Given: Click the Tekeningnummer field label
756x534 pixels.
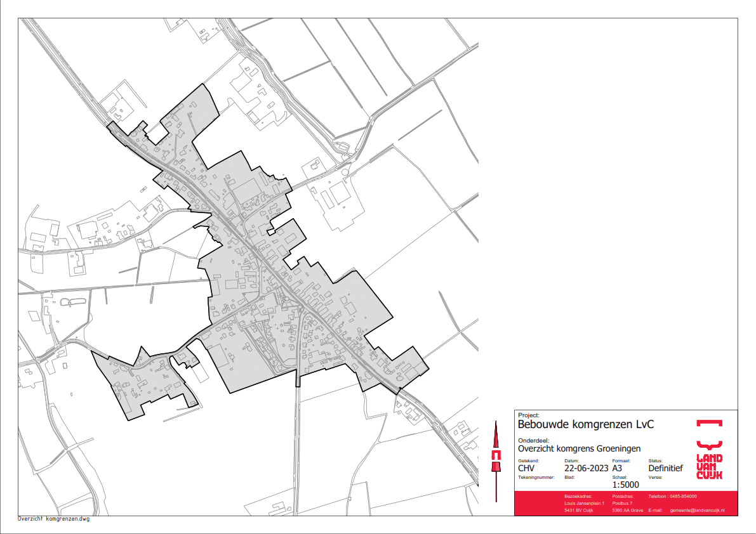Looking at the screenshot, I should click(536, 476).
